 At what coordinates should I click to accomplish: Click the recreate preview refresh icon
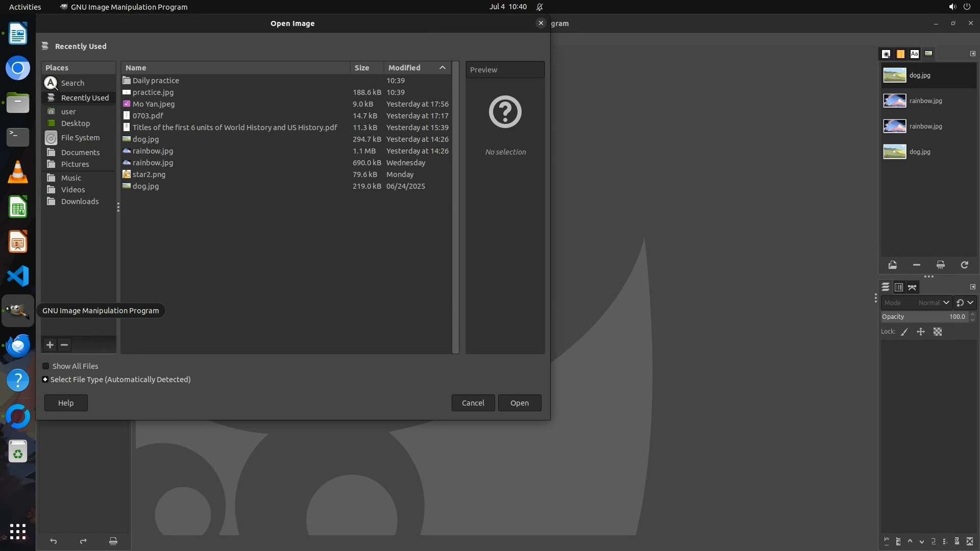click(x=964, y=265)
